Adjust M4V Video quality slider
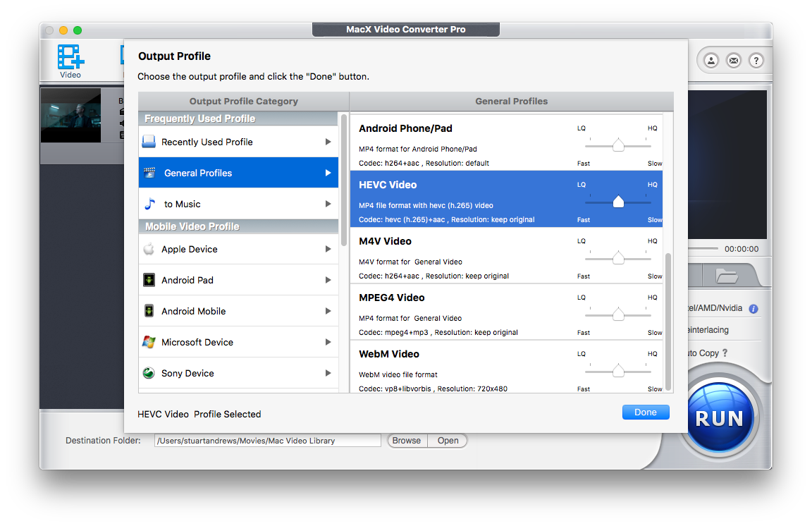Image resolution: width=812 pixels, height=526 pixels. tap(617, 258)
